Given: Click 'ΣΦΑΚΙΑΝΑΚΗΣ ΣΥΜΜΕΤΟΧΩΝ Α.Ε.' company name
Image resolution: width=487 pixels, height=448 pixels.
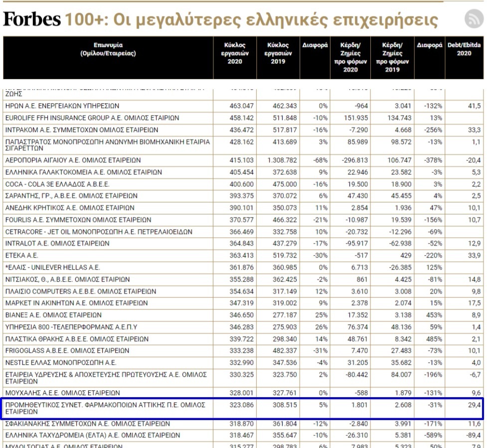Looking at the screenshot, I should 88,424.
